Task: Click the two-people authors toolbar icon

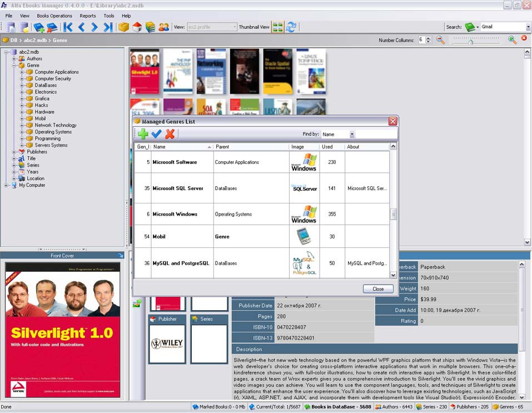Action: [163, 27]
